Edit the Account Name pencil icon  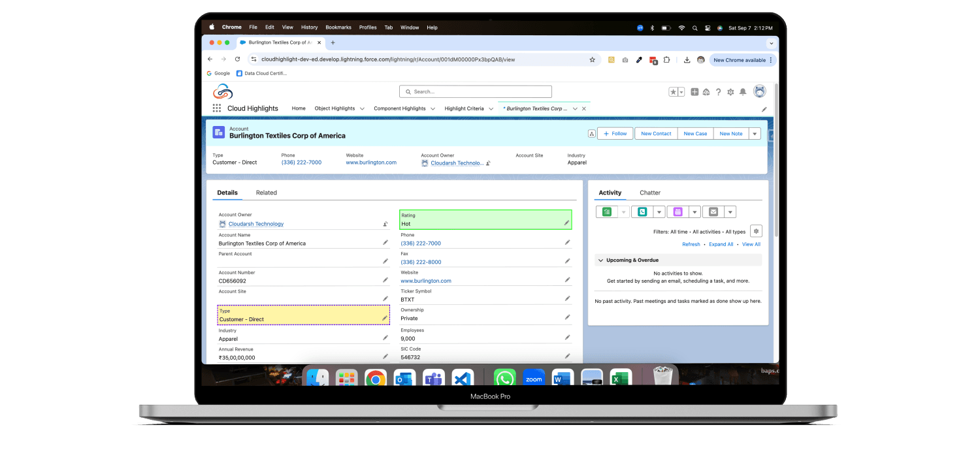coord(385,242)
